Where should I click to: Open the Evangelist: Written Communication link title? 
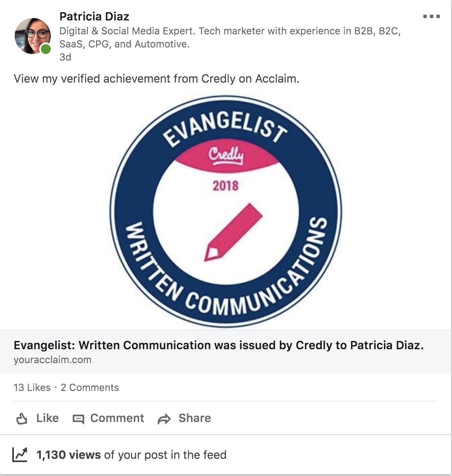218,345
